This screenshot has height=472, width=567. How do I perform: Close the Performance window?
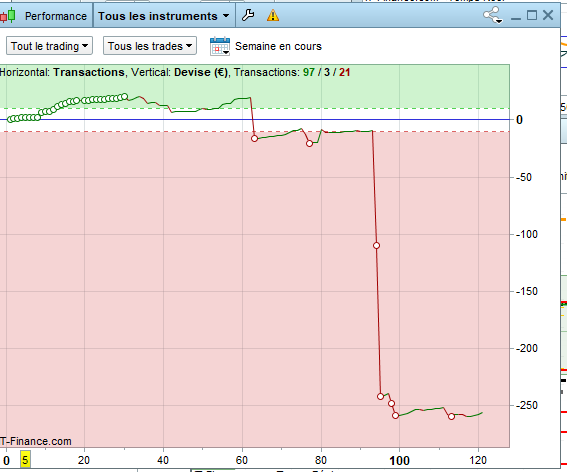point(548,15)
